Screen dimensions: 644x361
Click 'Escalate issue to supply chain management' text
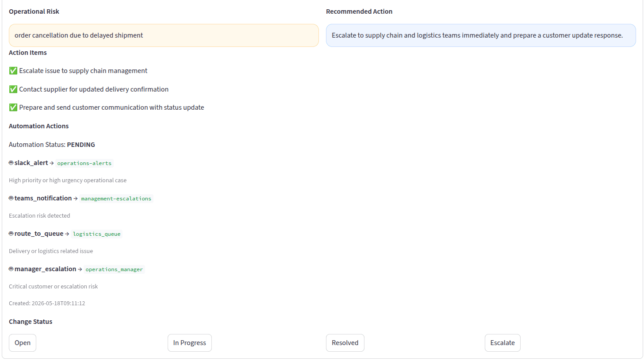pos(83,71)
